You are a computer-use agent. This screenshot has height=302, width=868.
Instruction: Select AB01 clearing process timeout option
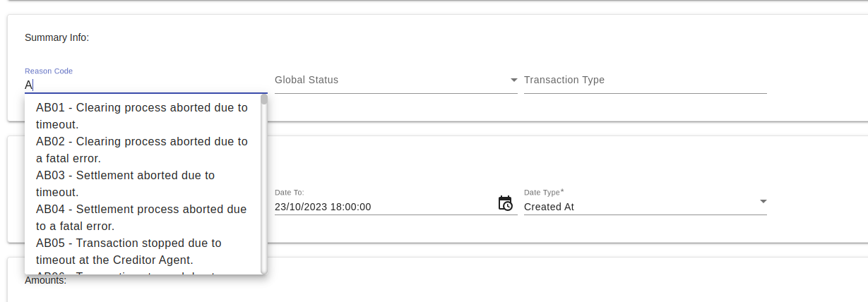point(142,116)
